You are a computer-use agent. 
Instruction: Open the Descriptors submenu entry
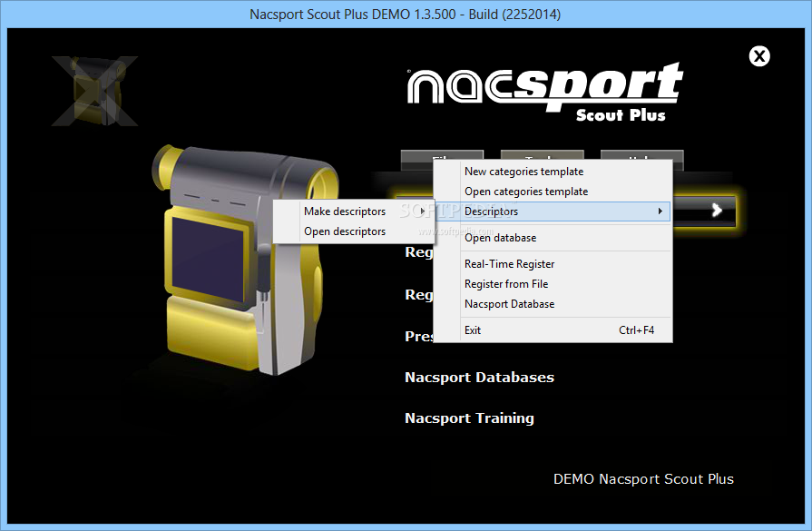pos(553,211)
